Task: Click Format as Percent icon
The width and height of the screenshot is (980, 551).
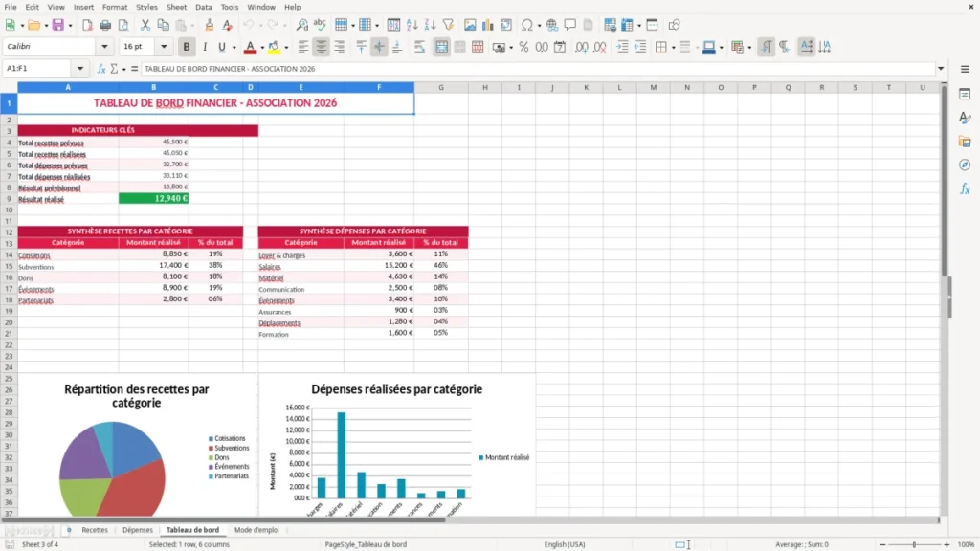Action: [x=523, y=47]
